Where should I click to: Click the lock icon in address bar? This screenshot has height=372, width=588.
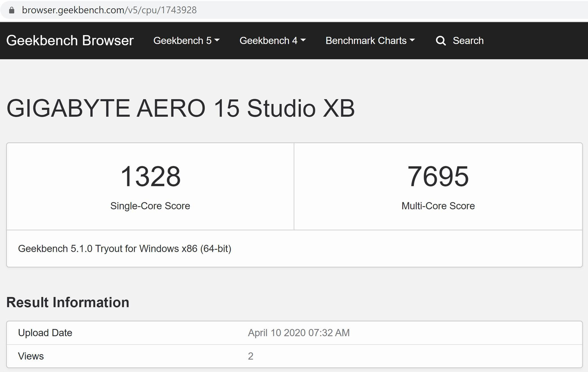coord(11,10)
